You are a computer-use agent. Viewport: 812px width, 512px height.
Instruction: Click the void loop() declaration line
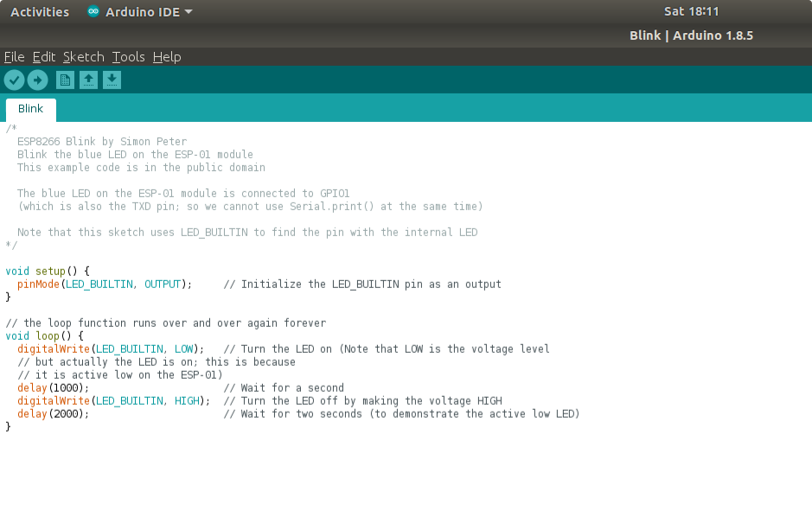click(43, 336)
